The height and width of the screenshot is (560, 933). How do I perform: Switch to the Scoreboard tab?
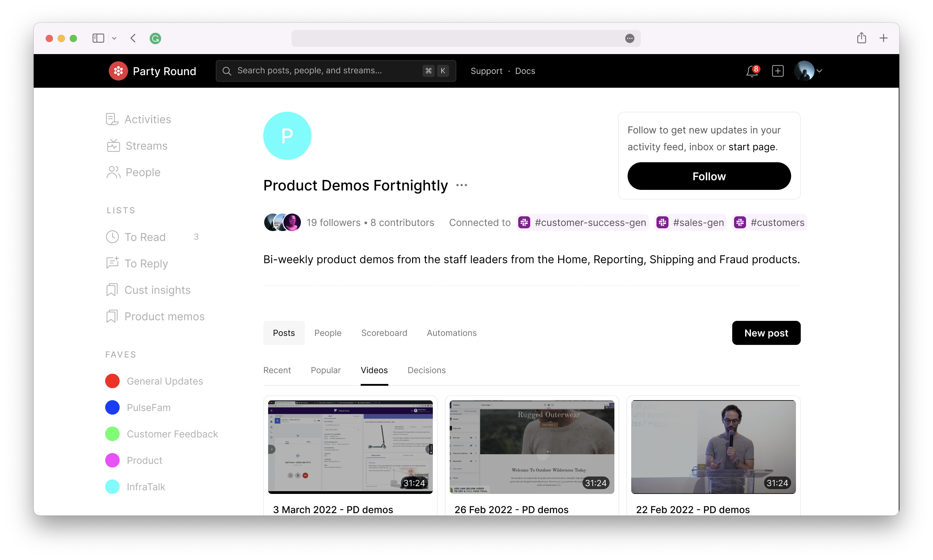[x=384, y=333]
